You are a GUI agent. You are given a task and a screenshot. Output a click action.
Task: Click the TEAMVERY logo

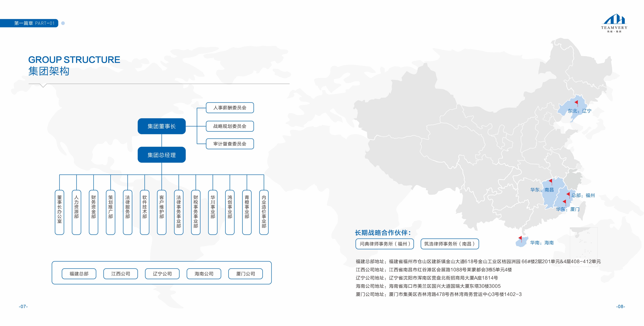(614, 23)
